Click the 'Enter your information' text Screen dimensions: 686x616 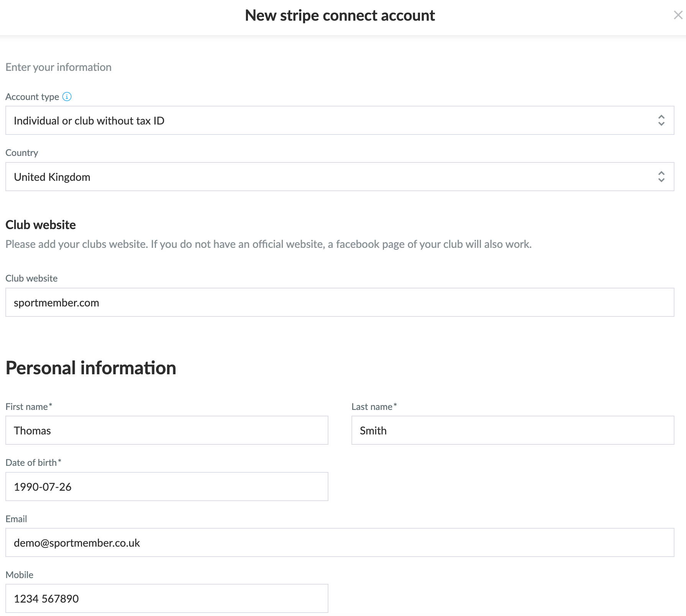coord(59,67)
